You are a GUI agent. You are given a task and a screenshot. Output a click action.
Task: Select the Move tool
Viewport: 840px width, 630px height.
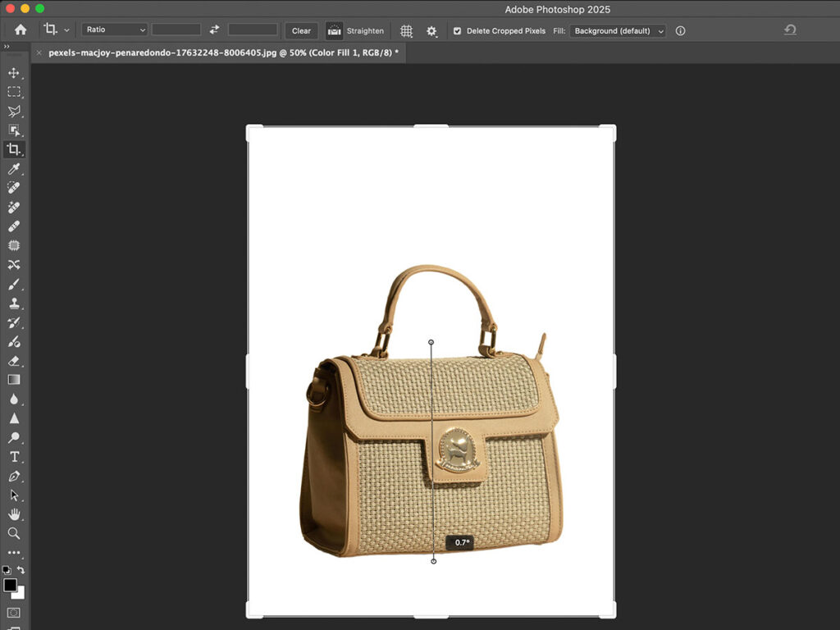[x=14, y=73]
